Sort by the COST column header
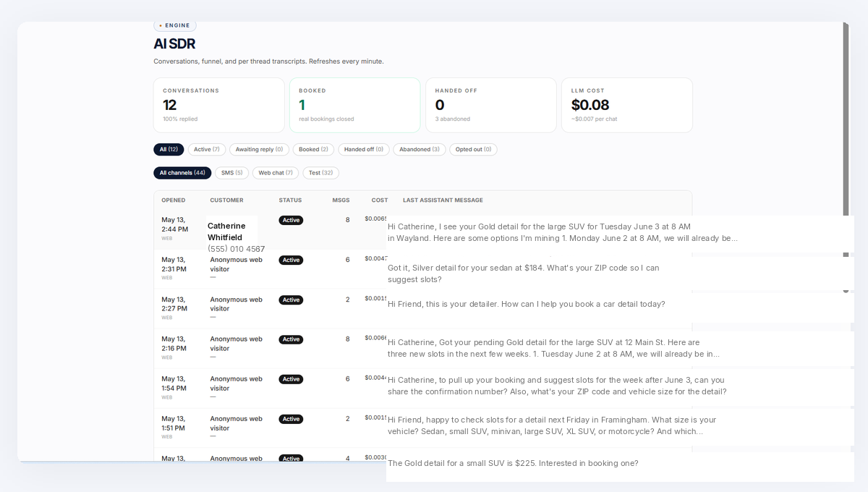Viewport: 868px width, 492px height. click(x=380, y=200)
